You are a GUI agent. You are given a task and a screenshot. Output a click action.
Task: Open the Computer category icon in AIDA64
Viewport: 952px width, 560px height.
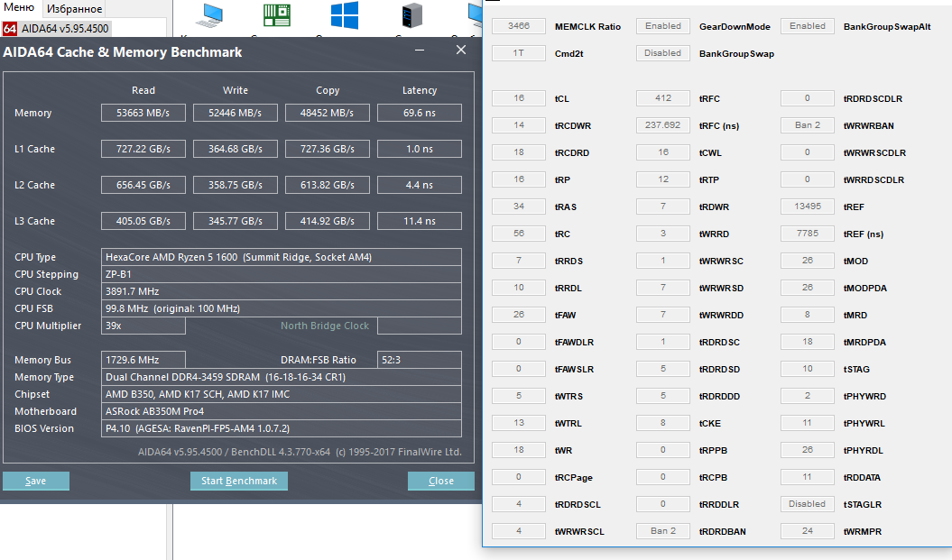(x=210, y=15)
